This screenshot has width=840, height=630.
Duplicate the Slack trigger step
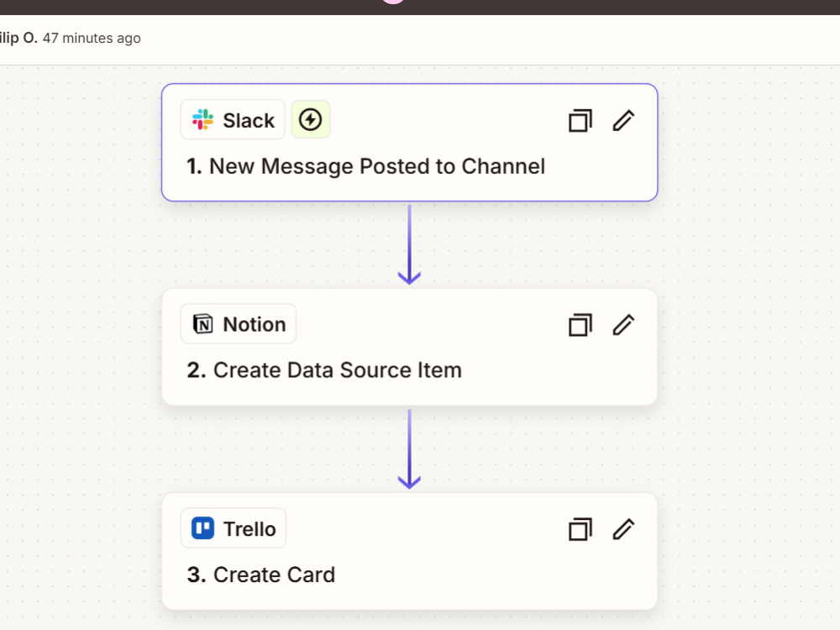tap(580, 120)
